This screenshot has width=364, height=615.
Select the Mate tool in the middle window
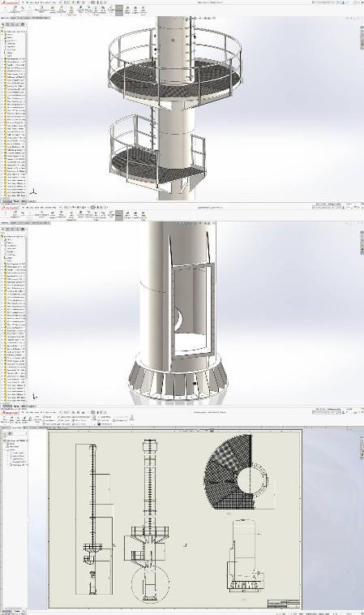tap(23, 215)
